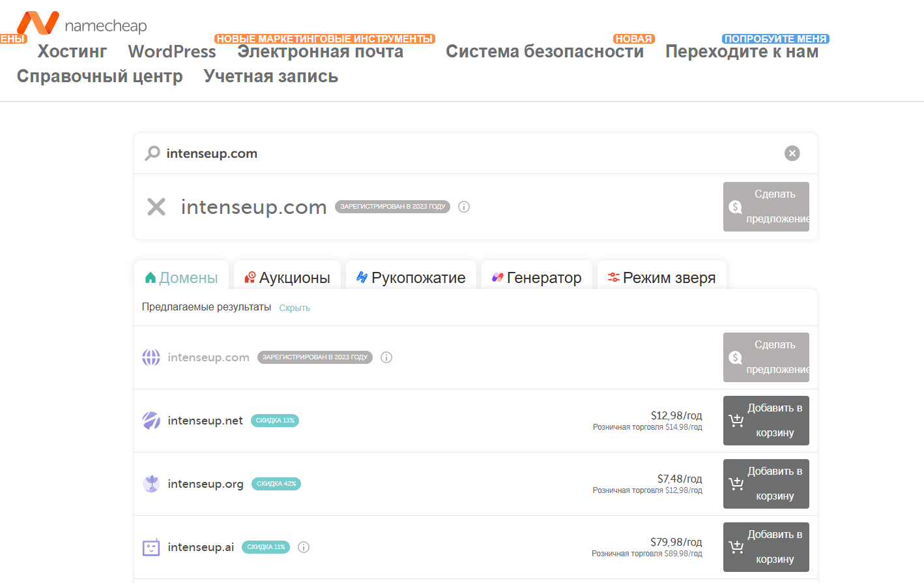The width and height of the screenshot is (924, 583).
Task: Click Сделать предложение for the main result
Action: (x=766, y=207)
